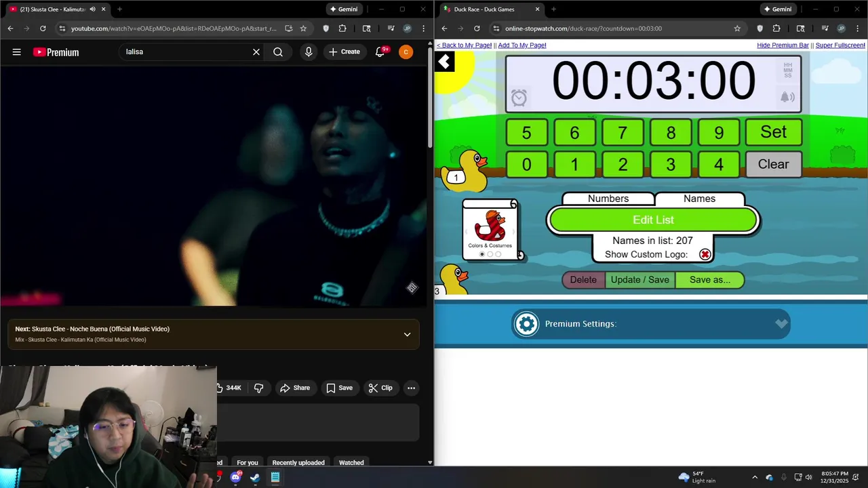Share the YouTube video
Viewport: 868px width, 488px height.
[x=295, y=388]
